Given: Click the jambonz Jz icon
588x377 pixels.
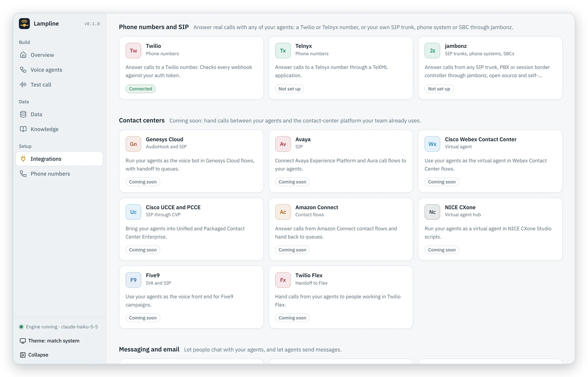Looking at the screenshot, I should click(432, 51).
